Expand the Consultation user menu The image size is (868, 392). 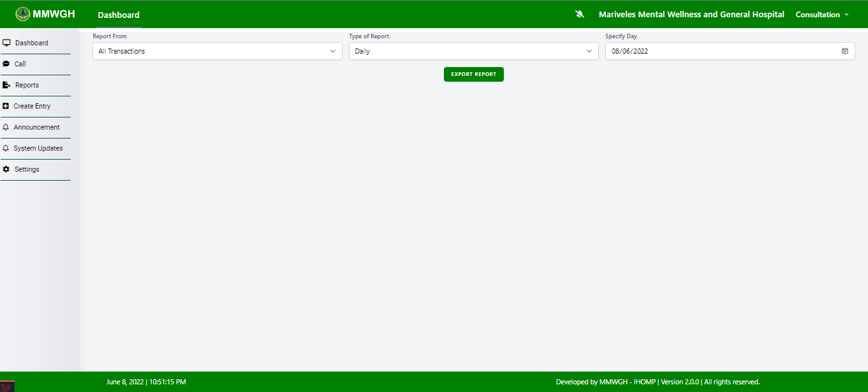(821, 14)
